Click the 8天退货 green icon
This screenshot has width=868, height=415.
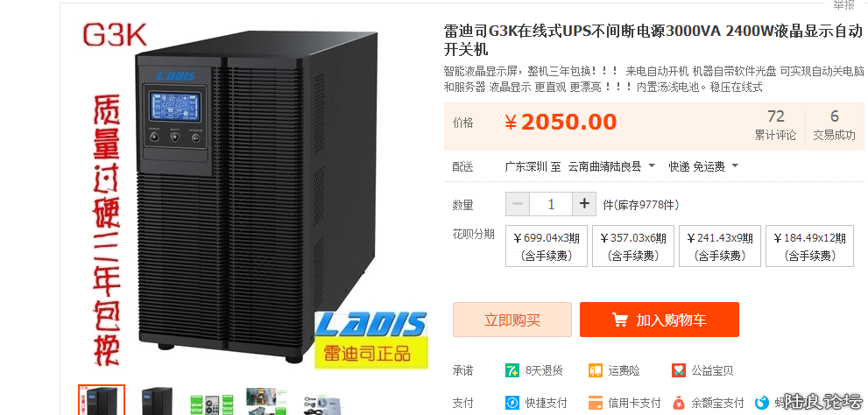[512, 370]
